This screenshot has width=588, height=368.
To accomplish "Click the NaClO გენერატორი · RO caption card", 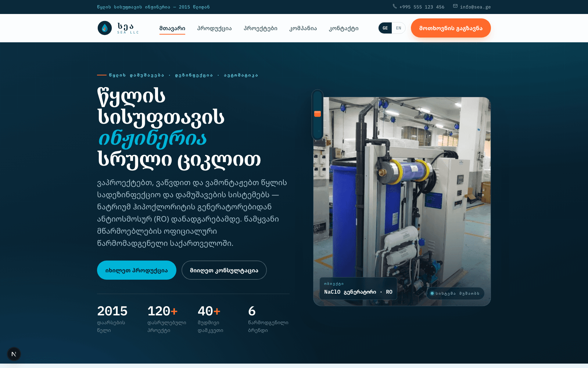I will [x=358, y=289].
